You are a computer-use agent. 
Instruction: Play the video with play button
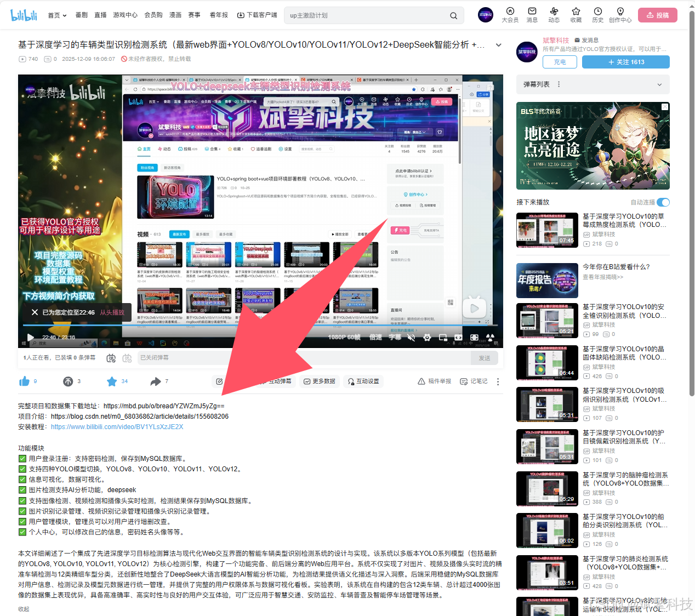[31, 338]
